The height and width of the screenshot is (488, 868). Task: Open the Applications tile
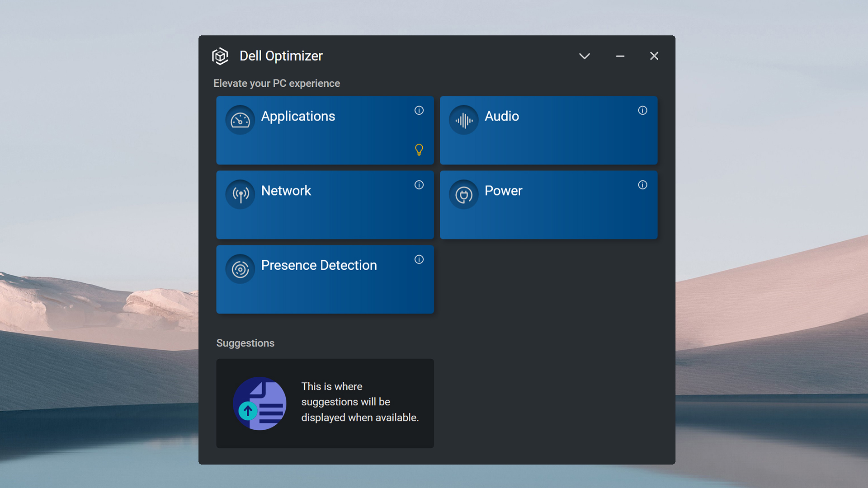tap(325, 130)
